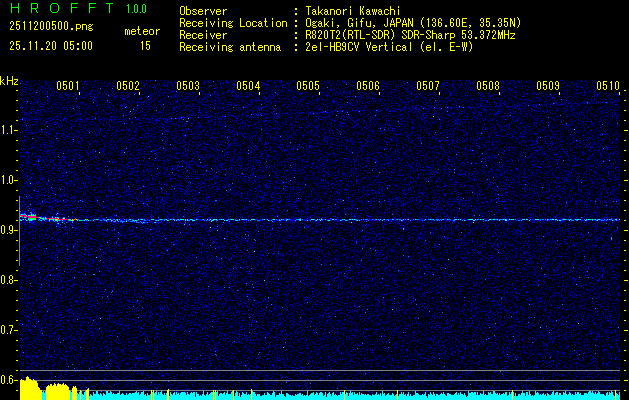Click the yellow signal-level peak in bottom-left graph
629x400 pixels.
(29, 388)
